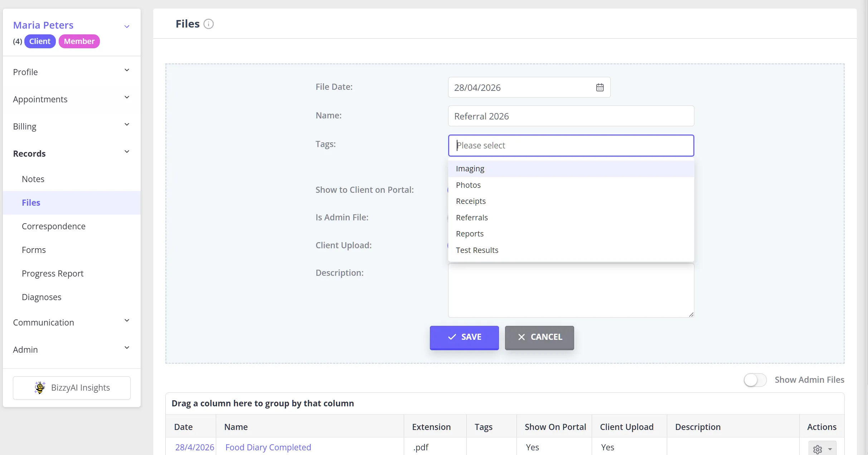Sort by the Extension column header
This screenshot has height=455, width=868.
[435, 427]
